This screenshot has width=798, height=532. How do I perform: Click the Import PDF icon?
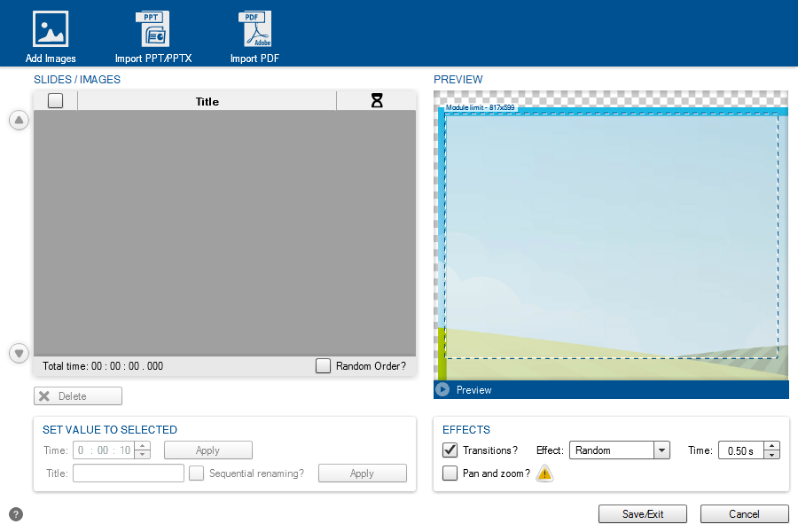click(255, 29)
